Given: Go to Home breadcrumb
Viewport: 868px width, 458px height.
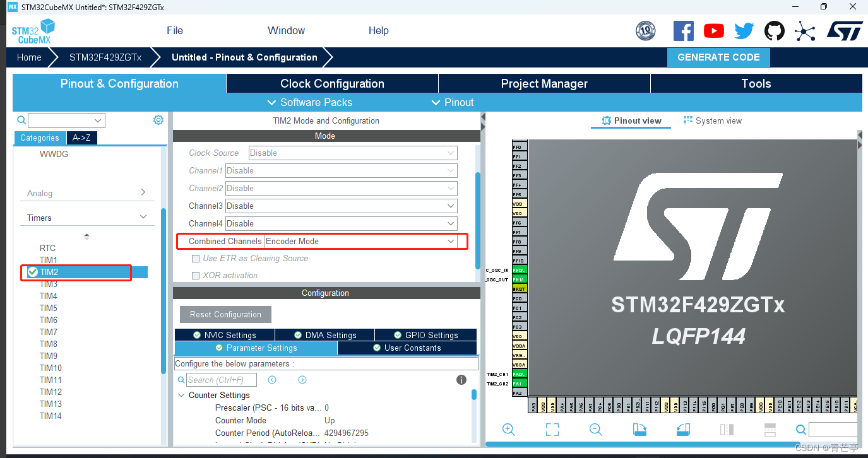Looking at the screenshot, I should coord(29,57).
